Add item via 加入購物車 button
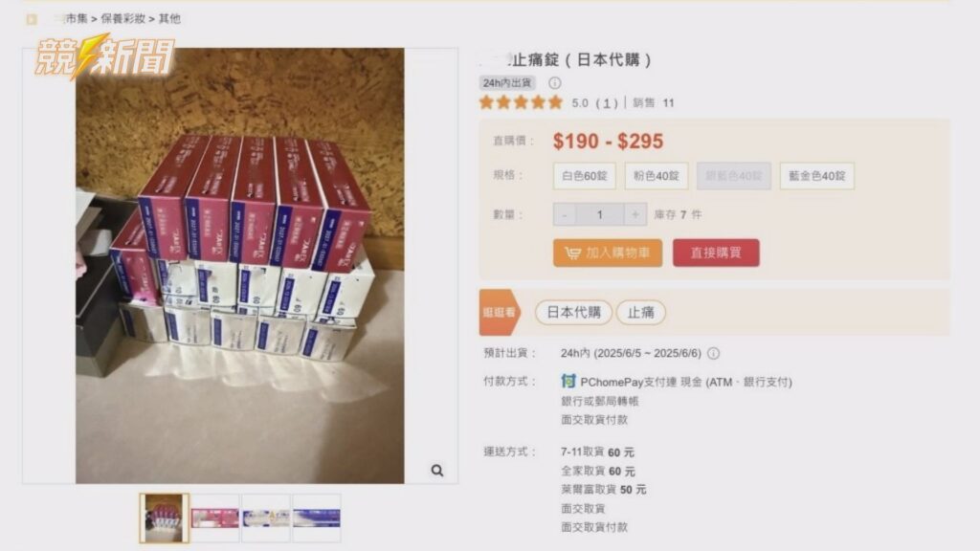Image resolution: width=980 pixels, height=551 pixels. [x=608, y=253]
